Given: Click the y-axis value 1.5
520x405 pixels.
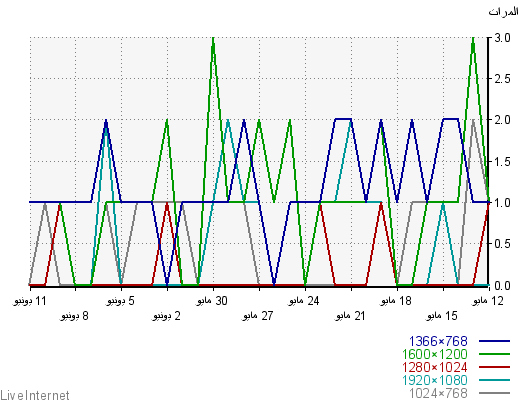Looking at the screenshot, I should click(502, 162).
